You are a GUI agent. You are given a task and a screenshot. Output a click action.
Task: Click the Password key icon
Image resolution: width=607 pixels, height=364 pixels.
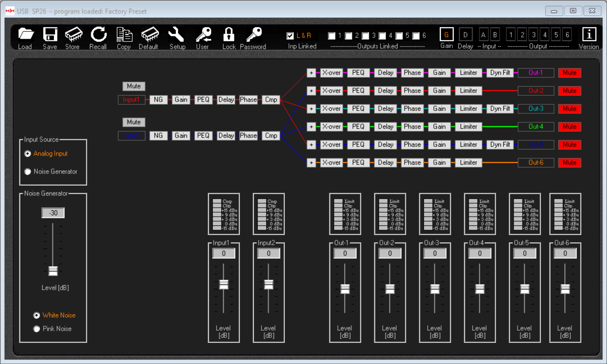tap(254, 35)
